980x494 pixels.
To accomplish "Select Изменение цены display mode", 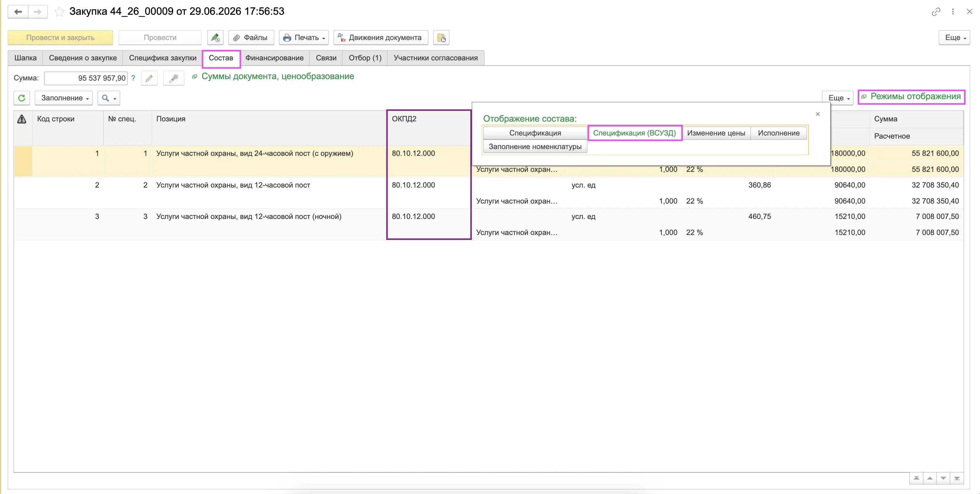I will pyautogui.click(x=716, y=133).
